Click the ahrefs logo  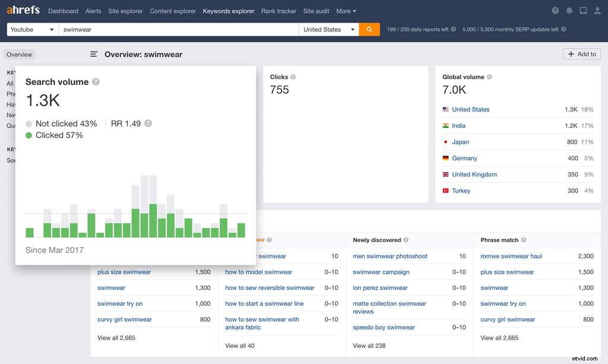click(23, 10)
